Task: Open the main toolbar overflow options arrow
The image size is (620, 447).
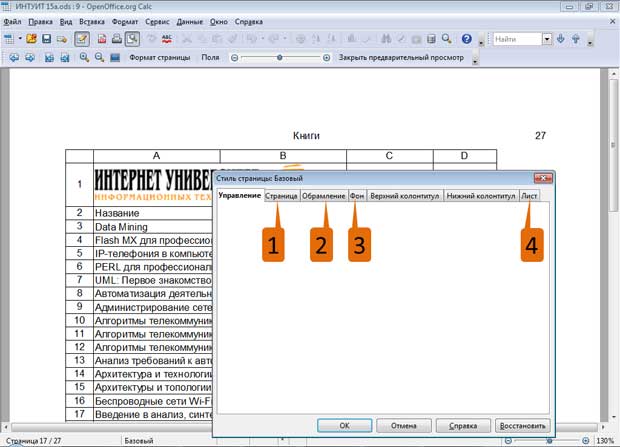Action: pos(481,42)
